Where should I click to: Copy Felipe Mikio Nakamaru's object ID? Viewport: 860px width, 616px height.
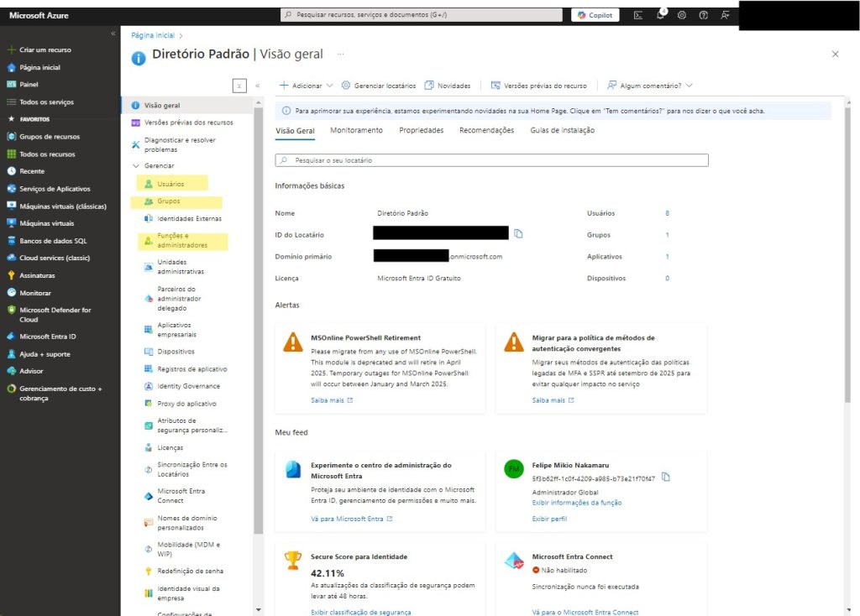point(665,478)
